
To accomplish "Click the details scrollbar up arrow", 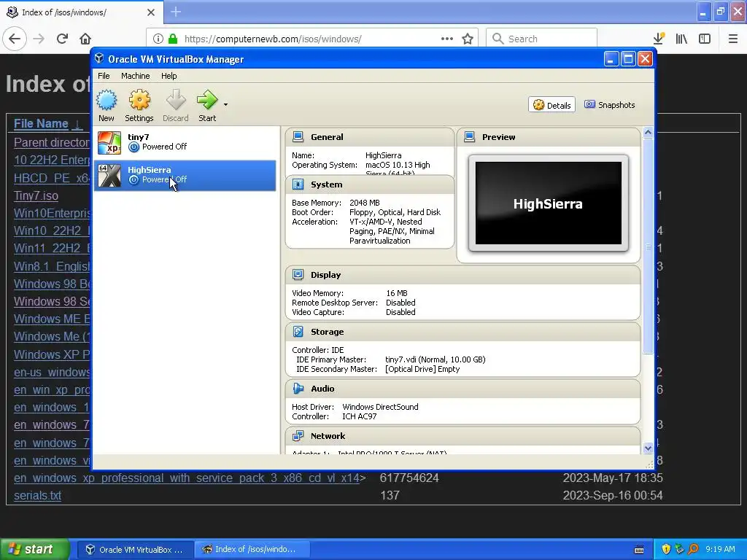I will click(648, 133).
